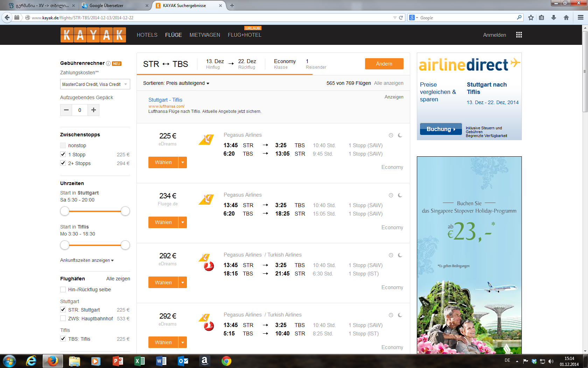
Task: Click the KAYAK logo
Action: 93,35
